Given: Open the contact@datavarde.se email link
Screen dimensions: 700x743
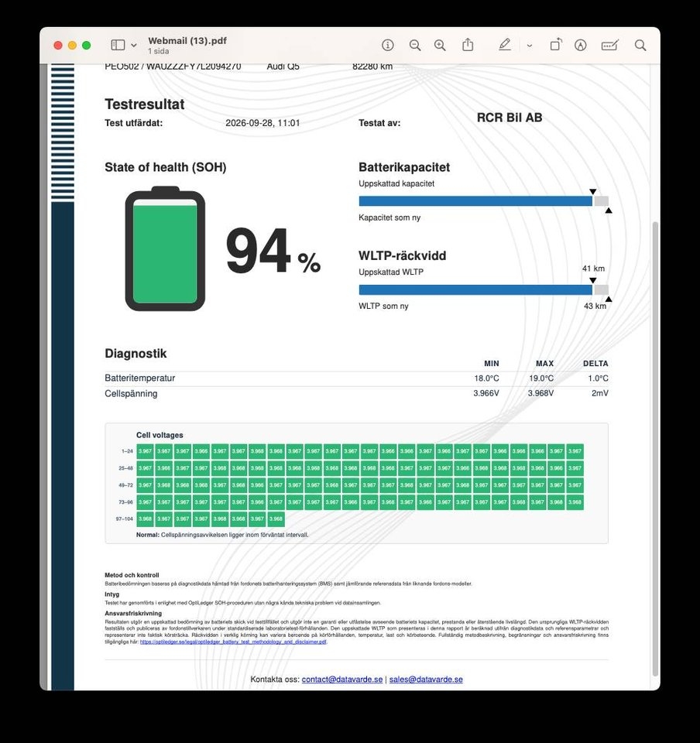Looking at the screenshot, I should (342, 679).
